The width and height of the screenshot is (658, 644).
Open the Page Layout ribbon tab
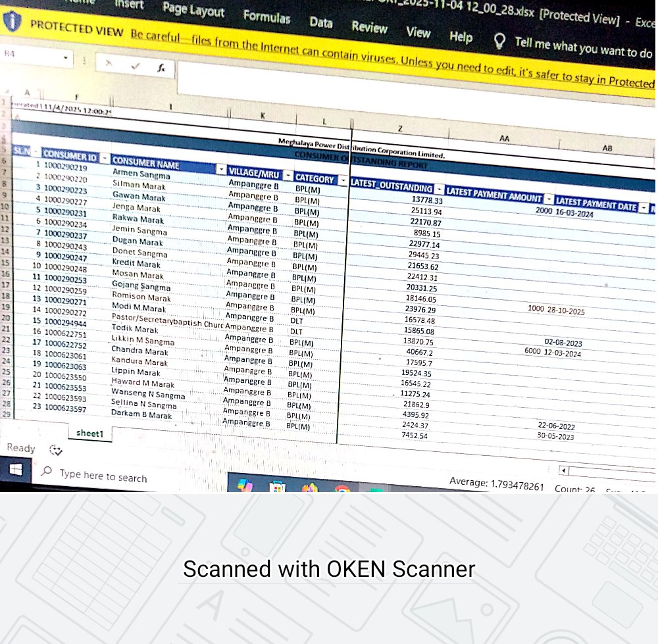(193, 10)
